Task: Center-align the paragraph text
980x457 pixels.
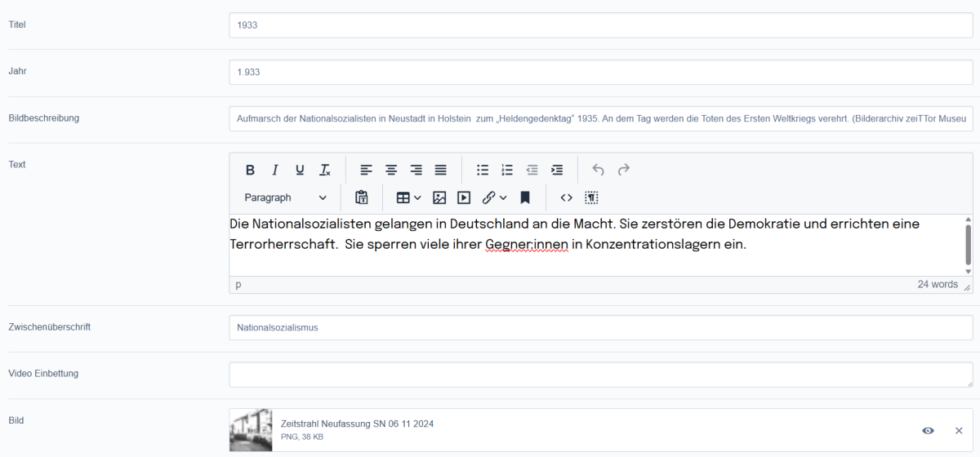Action: coord(391,170)
